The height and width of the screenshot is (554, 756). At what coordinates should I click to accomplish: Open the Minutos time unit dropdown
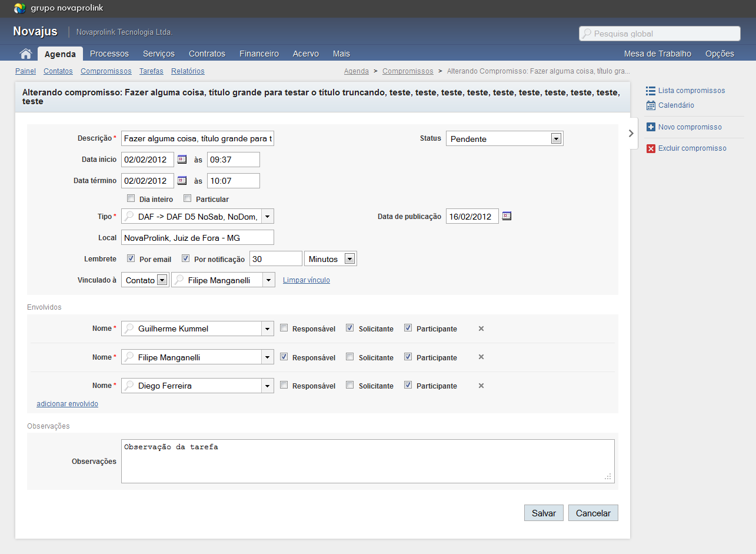[x=331, y=258]
